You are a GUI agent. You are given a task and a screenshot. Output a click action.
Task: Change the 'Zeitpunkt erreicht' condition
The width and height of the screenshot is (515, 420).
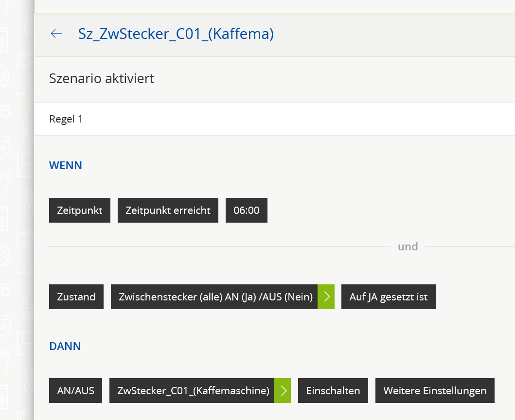[168, 210]
